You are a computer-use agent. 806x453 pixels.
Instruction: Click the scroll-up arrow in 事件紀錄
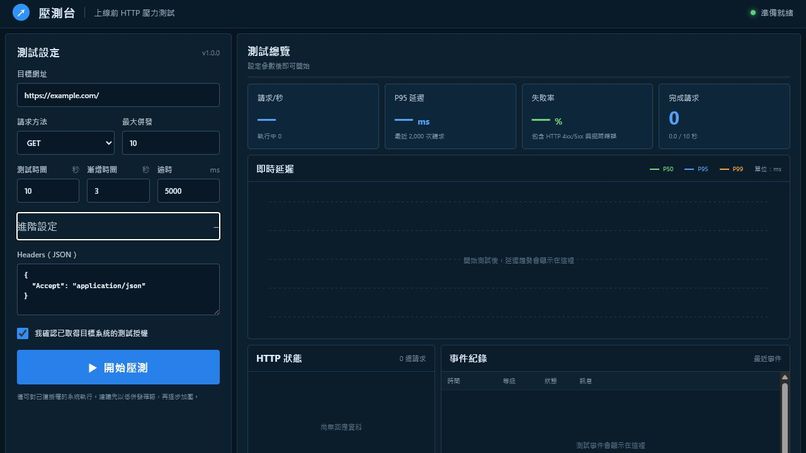point(785,377)
